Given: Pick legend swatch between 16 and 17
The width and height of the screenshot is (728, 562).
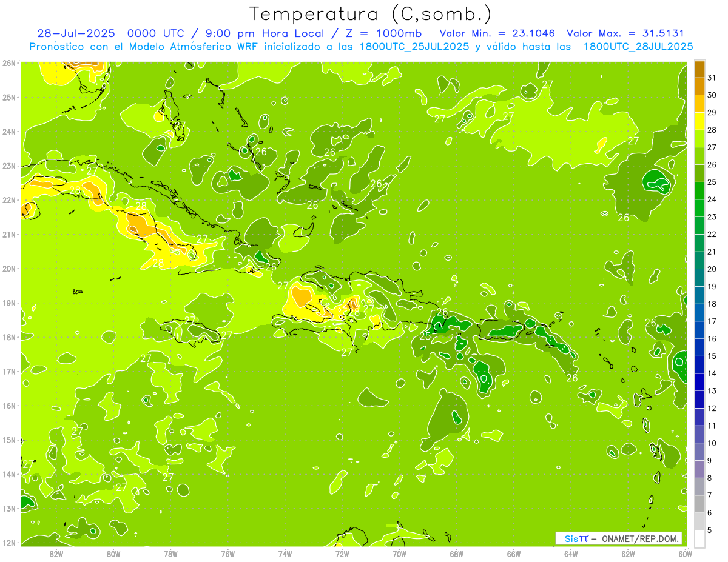Looking at the screenshot, I should [699, 330].
